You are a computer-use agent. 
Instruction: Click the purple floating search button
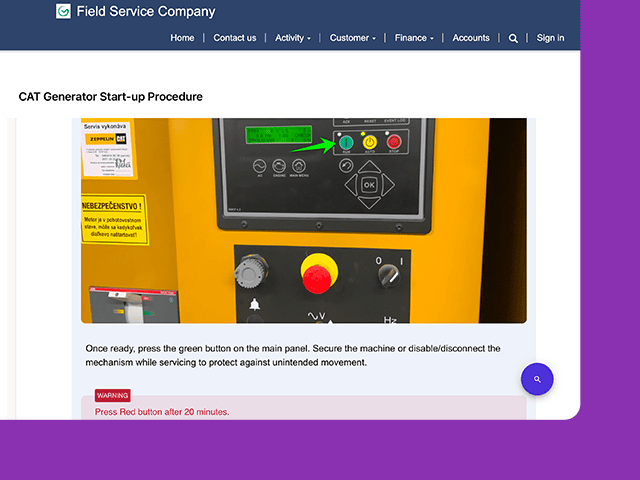tap(537, 379)
